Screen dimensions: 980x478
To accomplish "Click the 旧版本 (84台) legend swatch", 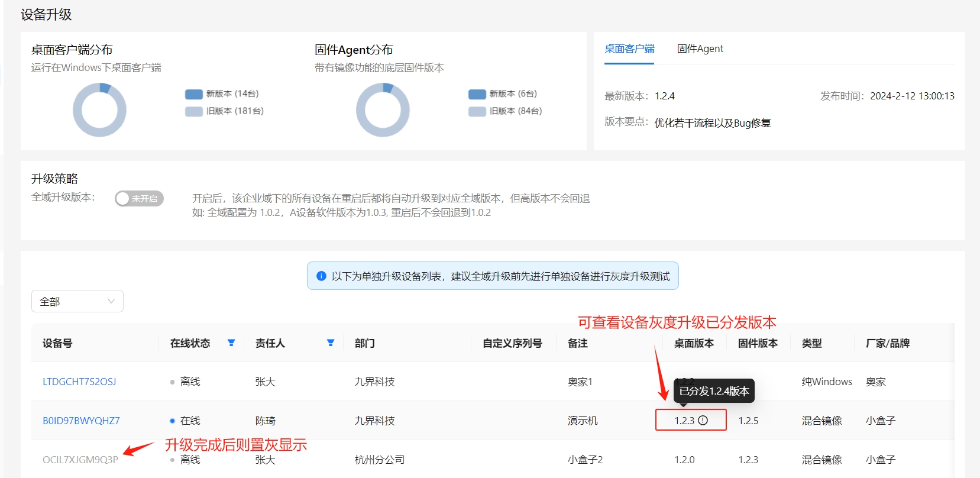I will coord(477,111).
